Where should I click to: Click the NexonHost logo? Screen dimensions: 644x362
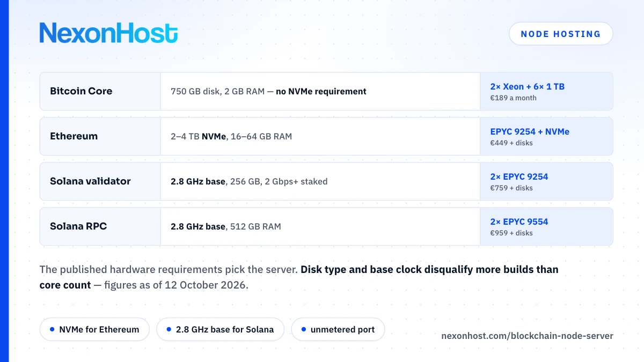[108, 33]
